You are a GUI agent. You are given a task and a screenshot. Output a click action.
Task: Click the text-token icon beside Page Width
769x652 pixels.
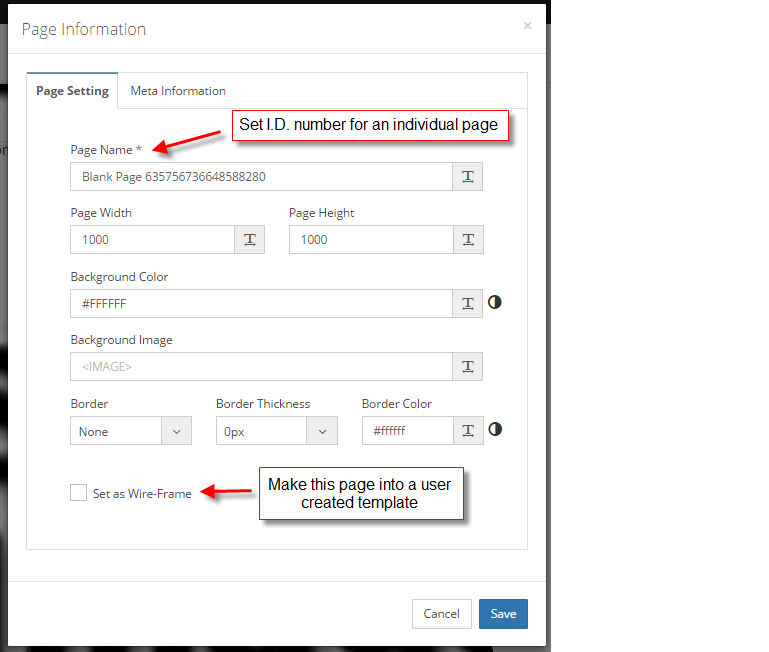click(x=250, y=240)
